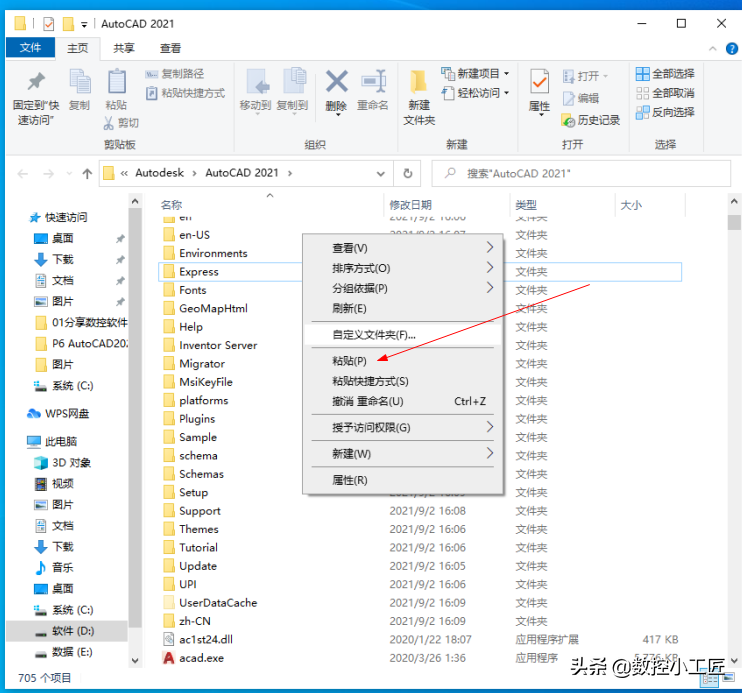
Task: Click the Type (类型) column header
Action: click(x=526, y=205)
